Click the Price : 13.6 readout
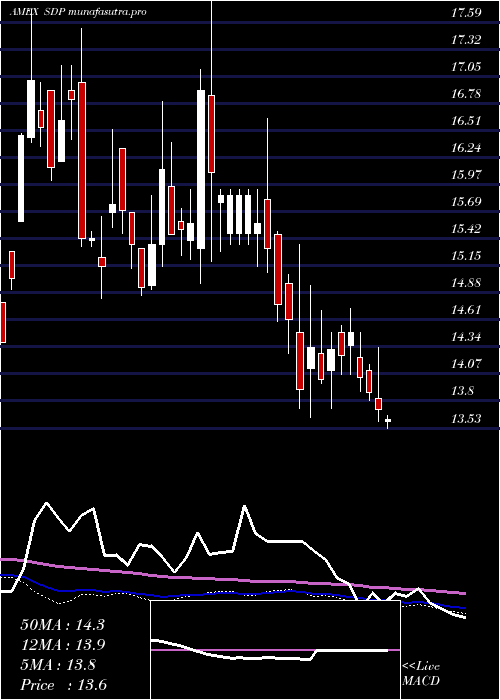This screenshot has height=700, width=500. pos(63,685)
